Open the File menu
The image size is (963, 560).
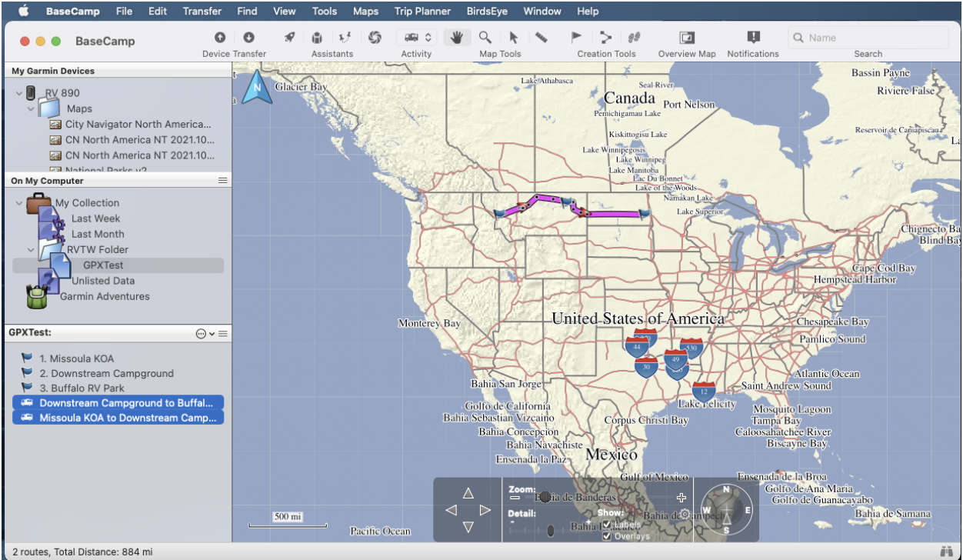click(124, 11)
